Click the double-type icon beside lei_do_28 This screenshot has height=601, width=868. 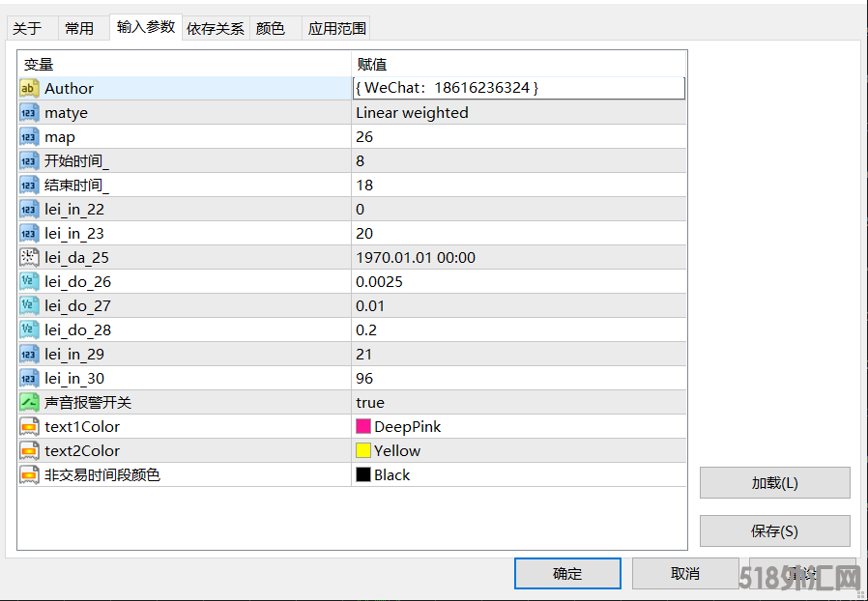point(29,330)
